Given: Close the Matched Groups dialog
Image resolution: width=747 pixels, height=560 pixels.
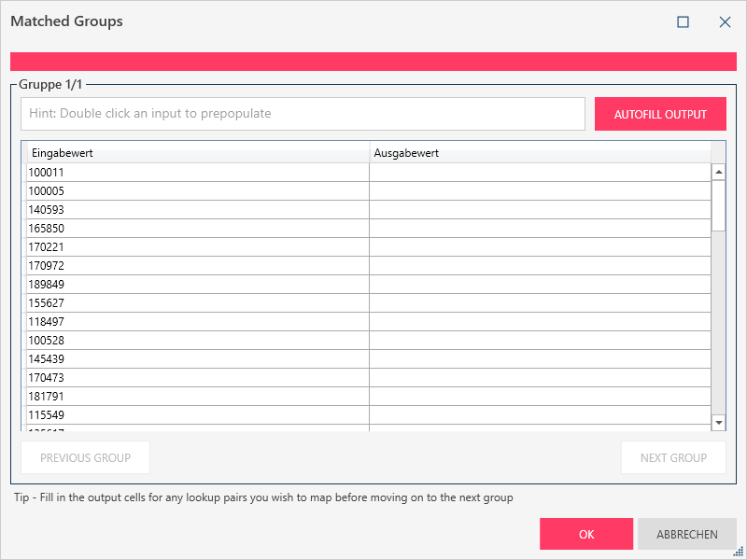Looking at the screenshot, I should pos(725,21).
